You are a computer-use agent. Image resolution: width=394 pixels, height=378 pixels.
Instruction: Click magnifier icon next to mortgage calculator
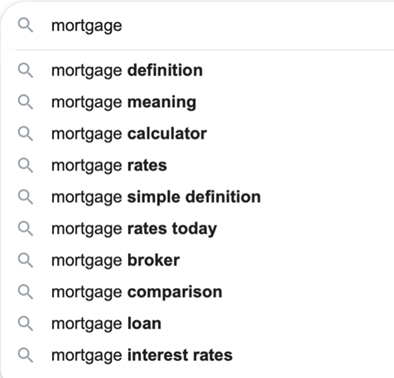25,134
